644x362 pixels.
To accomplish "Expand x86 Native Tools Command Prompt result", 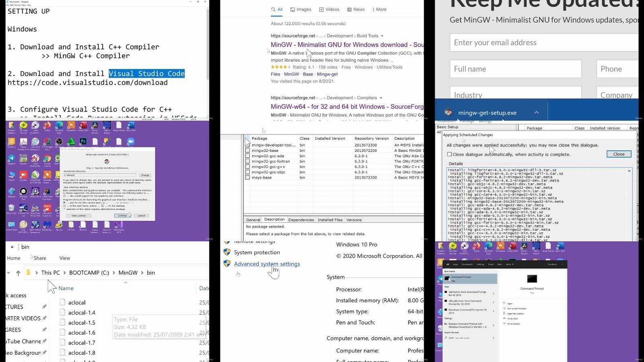I will tap(493, 293).
